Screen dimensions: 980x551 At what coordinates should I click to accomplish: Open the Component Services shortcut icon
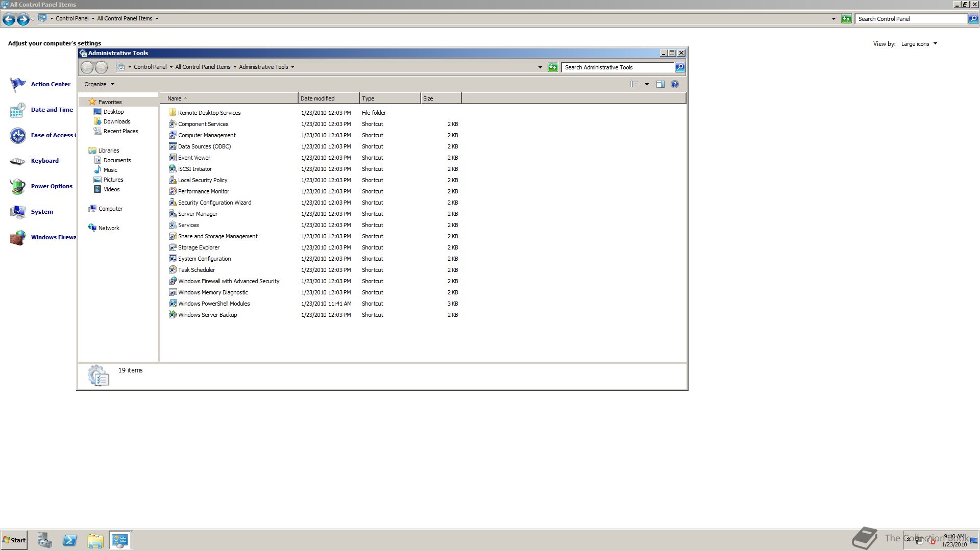(173, 124)
